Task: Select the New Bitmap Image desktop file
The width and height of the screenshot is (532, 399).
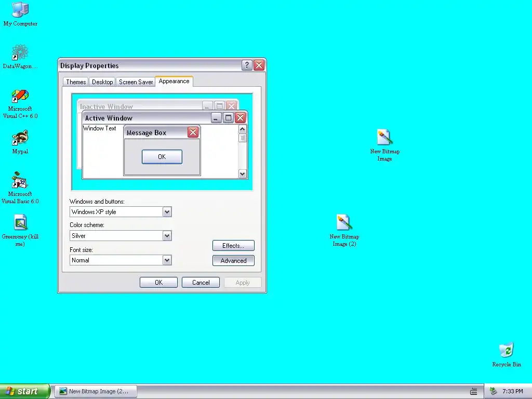Action: click(x=384, y=145)
